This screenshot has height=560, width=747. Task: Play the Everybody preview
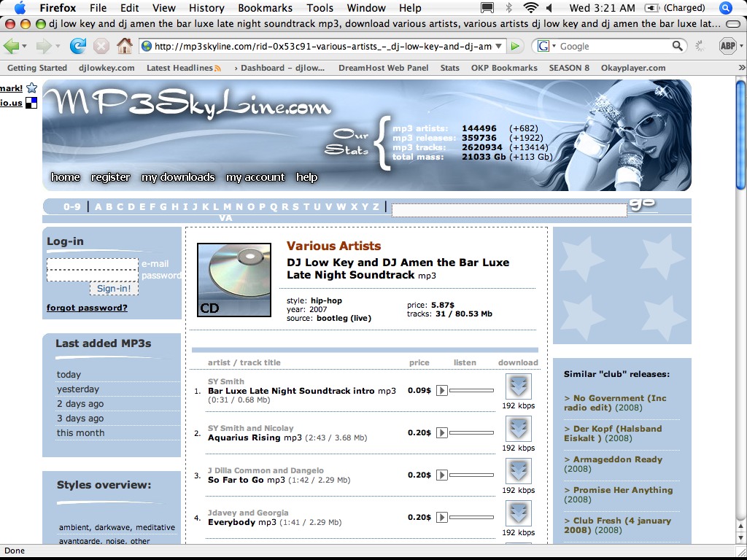pyautogui.click(x=441, y=518)
